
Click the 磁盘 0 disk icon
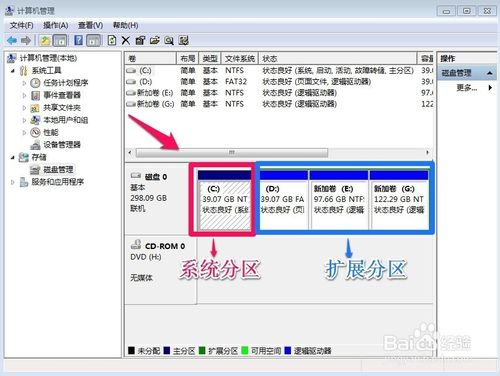click(x=136, y=176)
